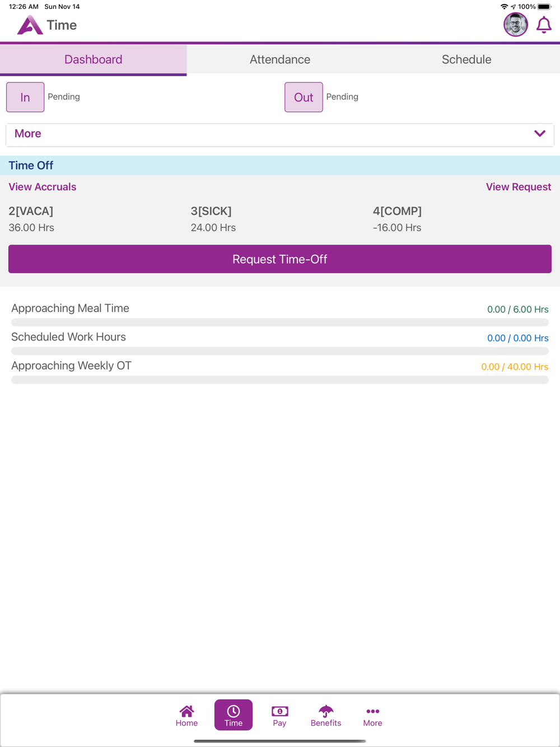The width and height of the screenshot is (560, 747).
Task: Open View Request link
Action: pos(519,187)
